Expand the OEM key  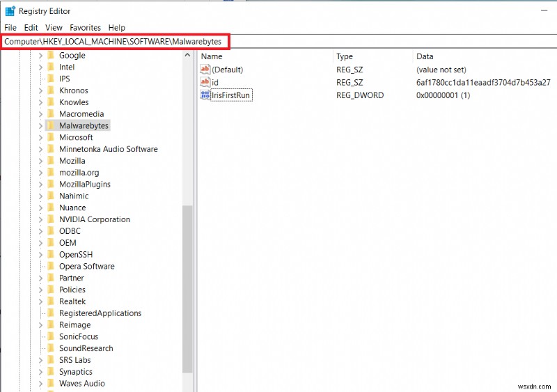point(40,243)
